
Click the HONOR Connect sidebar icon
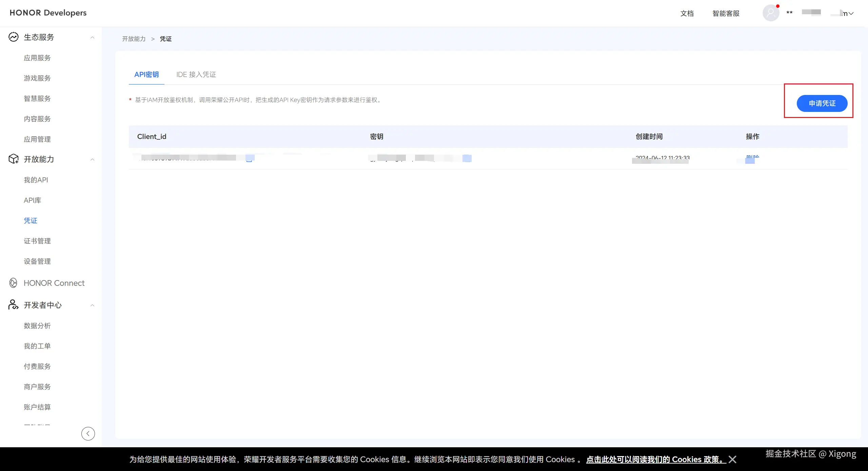14,283
